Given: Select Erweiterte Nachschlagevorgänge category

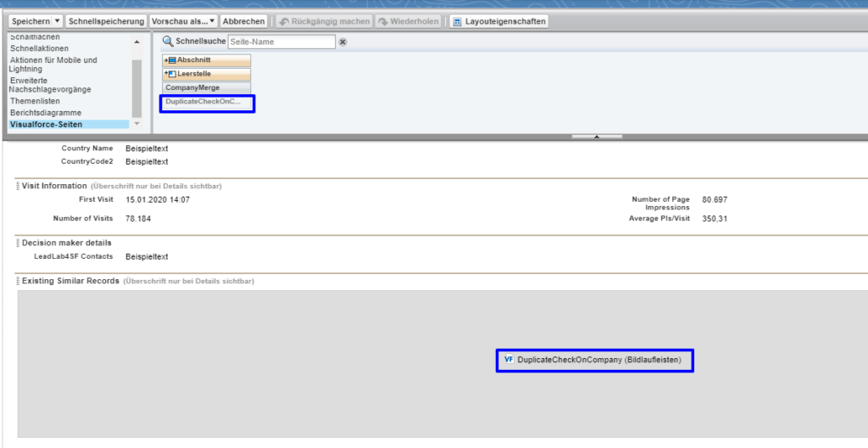Looking at the screenshot, I should point(50,85).
